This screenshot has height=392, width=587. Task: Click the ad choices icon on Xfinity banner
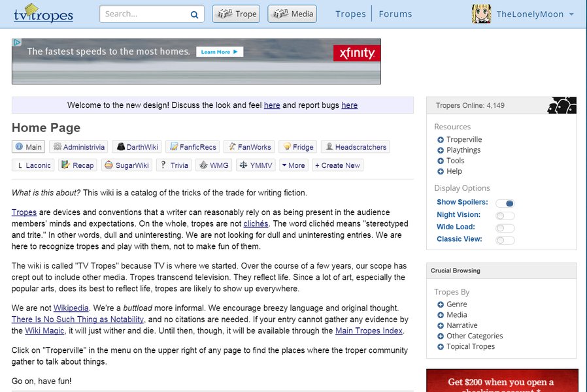[x=17, y=42]
